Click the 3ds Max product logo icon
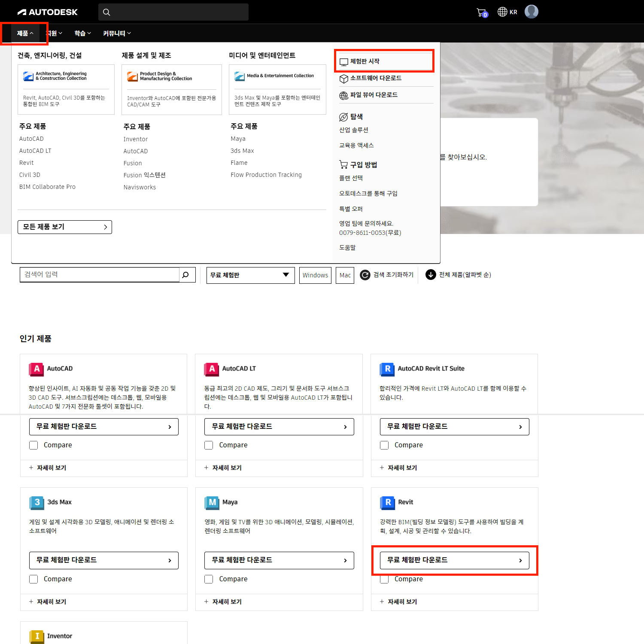Image resolution: width=644 pixels, height=644 pixels. tap(36, 502)
